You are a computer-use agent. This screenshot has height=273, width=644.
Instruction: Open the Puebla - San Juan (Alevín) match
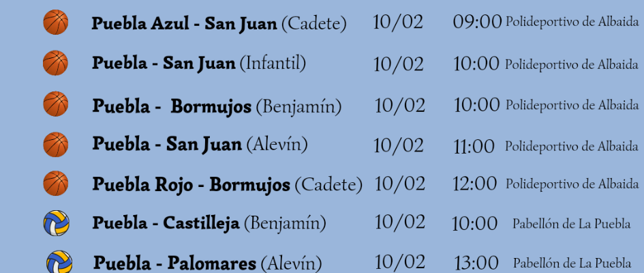click(200, 145)
